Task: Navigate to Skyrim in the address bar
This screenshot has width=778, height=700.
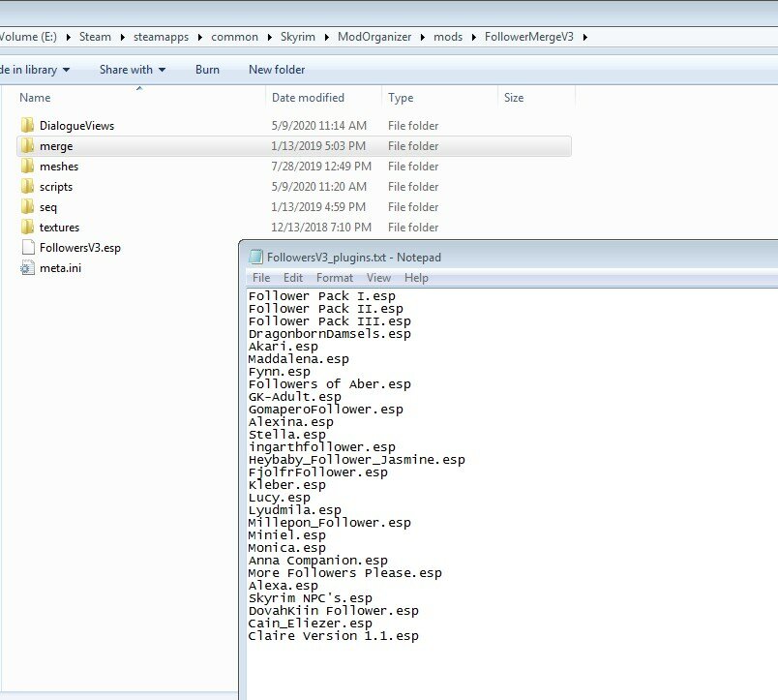Action: coord(298,37)
